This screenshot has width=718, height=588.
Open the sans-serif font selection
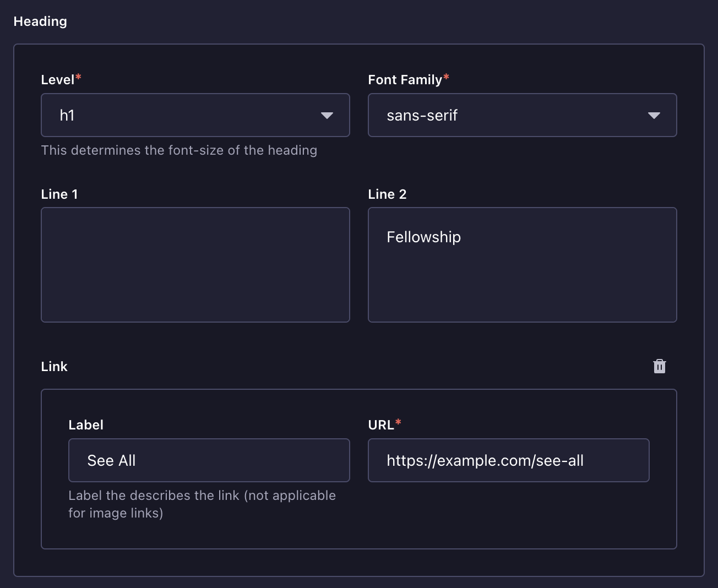point(422,116)
